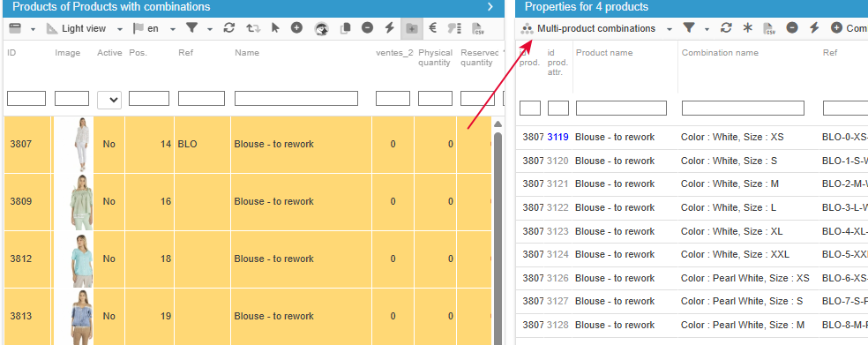Open the layout icon dropdown arrow

point(33,29)
